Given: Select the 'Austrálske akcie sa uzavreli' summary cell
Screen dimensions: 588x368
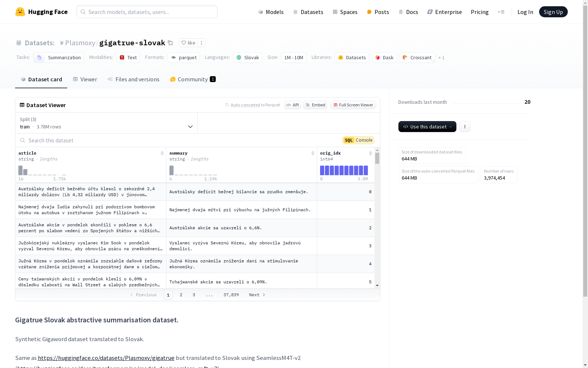Looking at the screenshot, I should pyautogui.click(x=241, y=228).
